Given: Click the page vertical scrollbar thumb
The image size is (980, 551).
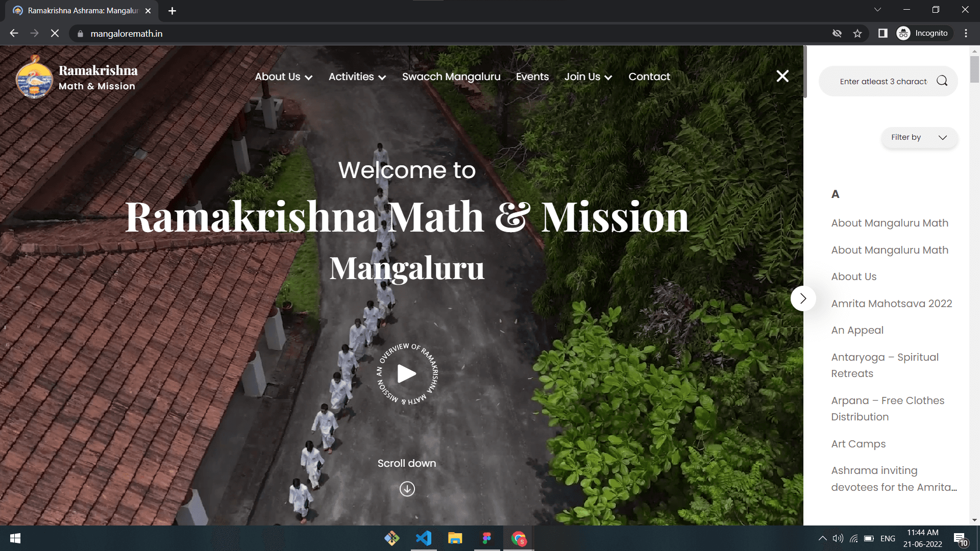Looking at the screenshot, I should click(x=974, y=69).
